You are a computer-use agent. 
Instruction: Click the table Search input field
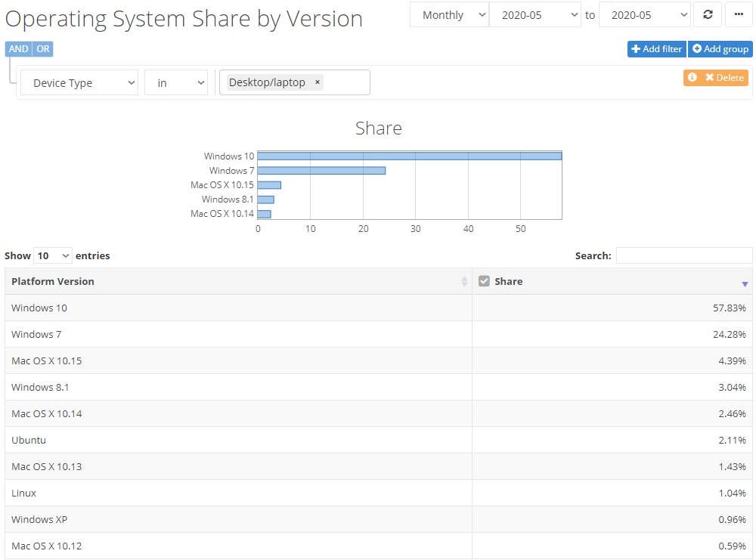(x=683, y=255)
